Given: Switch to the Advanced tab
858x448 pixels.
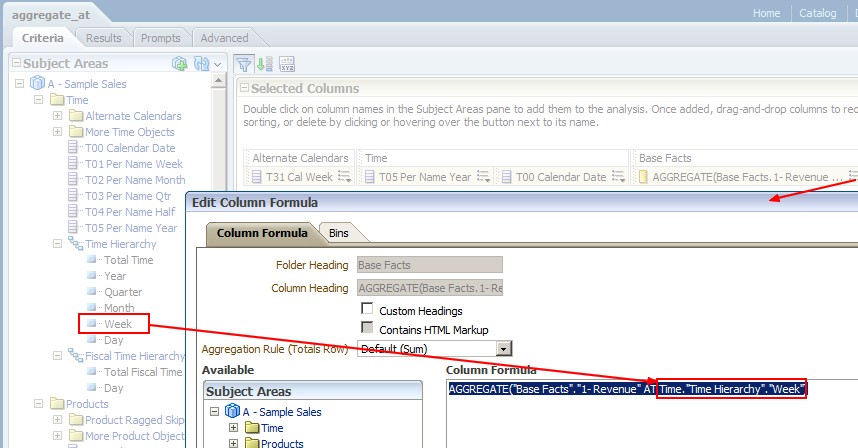Looking at the screenshot, I should [224, 38].
